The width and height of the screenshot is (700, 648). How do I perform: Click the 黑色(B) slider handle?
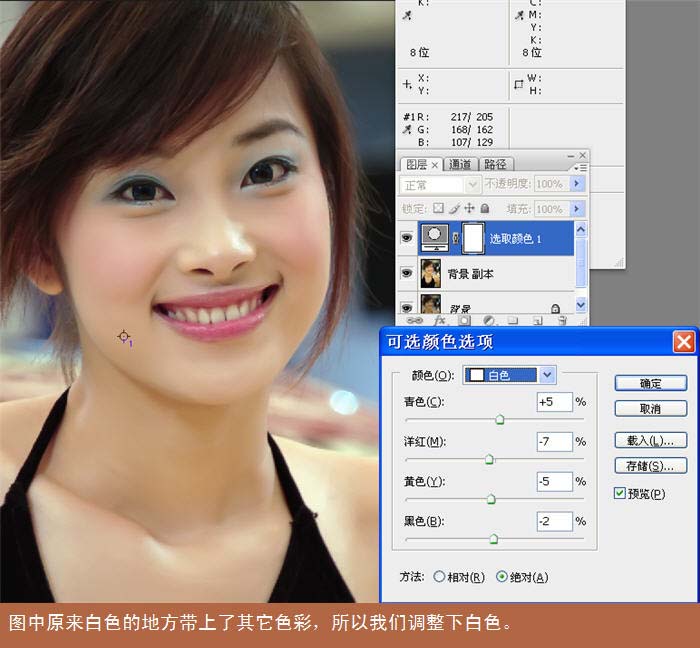(494, 539)
